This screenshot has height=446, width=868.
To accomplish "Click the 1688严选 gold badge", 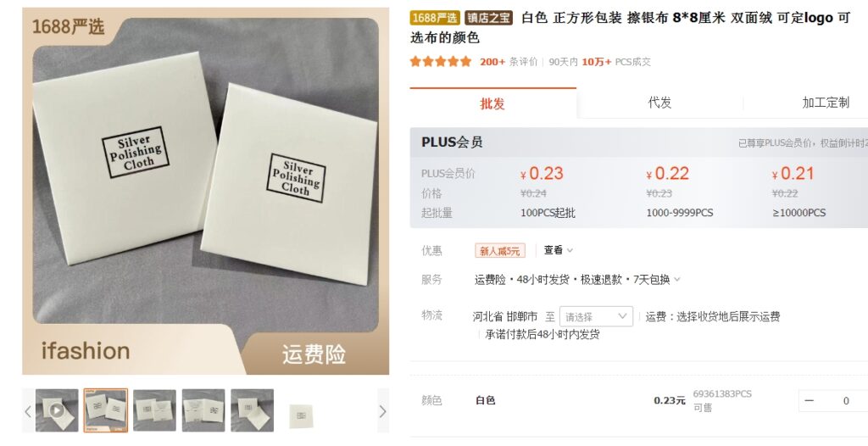I will tap(435, 18).
